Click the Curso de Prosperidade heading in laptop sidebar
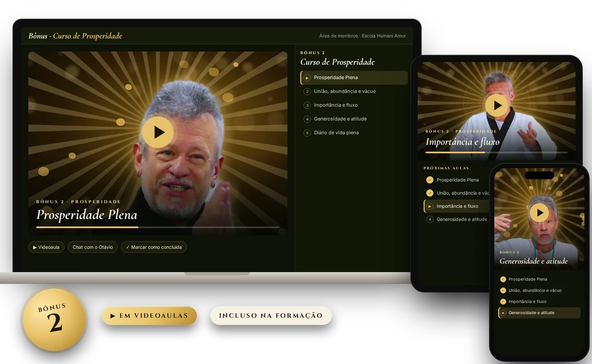This screenshot has width=592, height=364. 337,62
